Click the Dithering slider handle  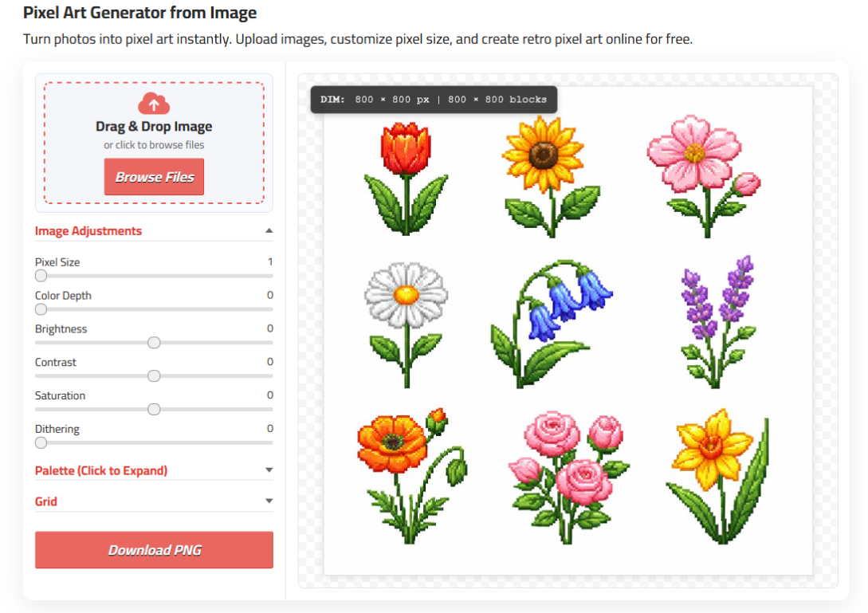click(41, 443)
